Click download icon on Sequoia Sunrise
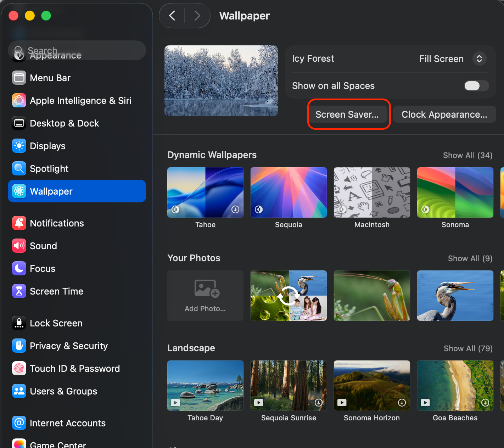 pyautogui.click(x=319, y=402)
